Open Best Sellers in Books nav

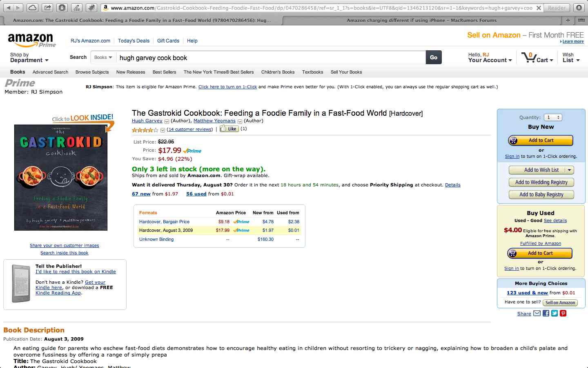click(x=165, y=72)
